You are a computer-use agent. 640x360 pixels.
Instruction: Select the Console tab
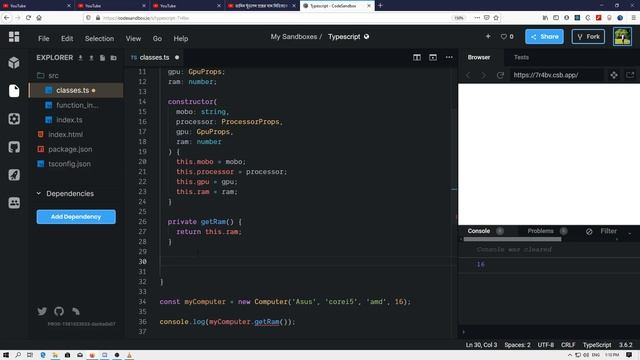479,231
